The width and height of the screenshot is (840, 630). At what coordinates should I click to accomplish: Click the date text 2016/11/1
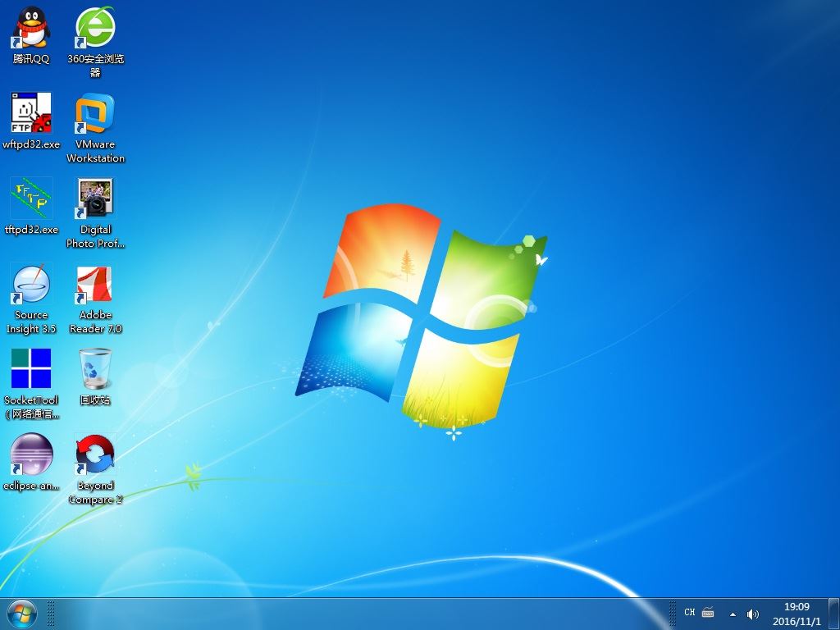click(x=796, y=622)
